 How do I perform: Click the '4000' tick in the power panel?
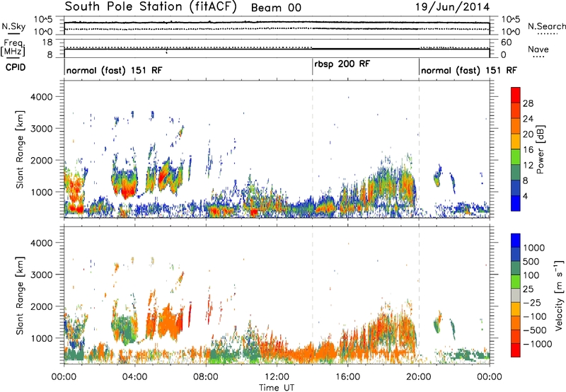(42, 97)
